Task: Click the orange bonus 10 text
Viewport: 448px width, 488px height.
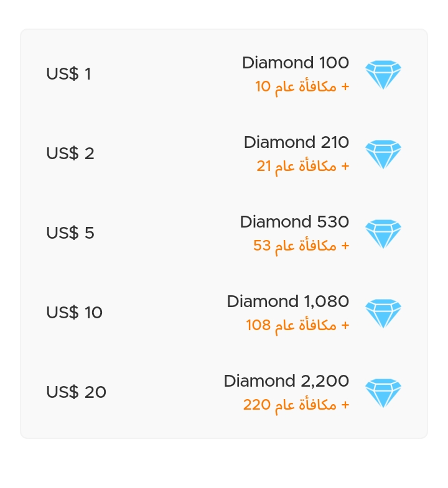Action: click(302, 86)
